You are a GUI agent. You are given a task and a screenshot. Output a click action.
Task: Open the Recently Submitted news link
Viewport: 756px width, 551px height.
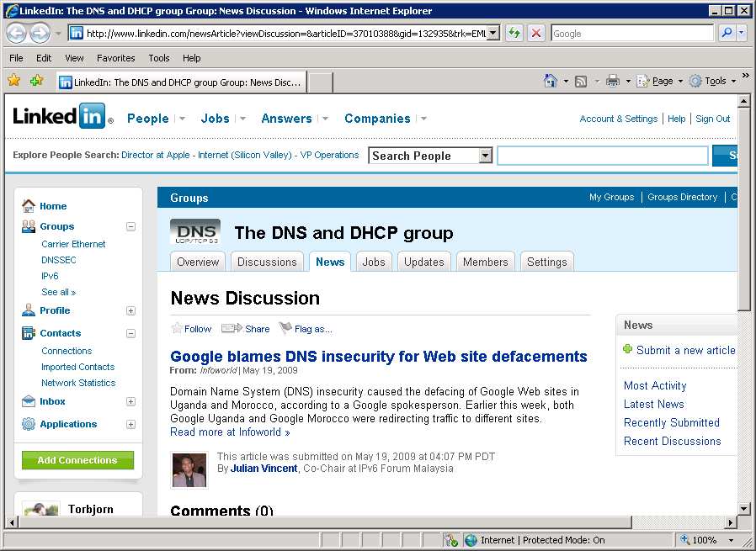671,422
